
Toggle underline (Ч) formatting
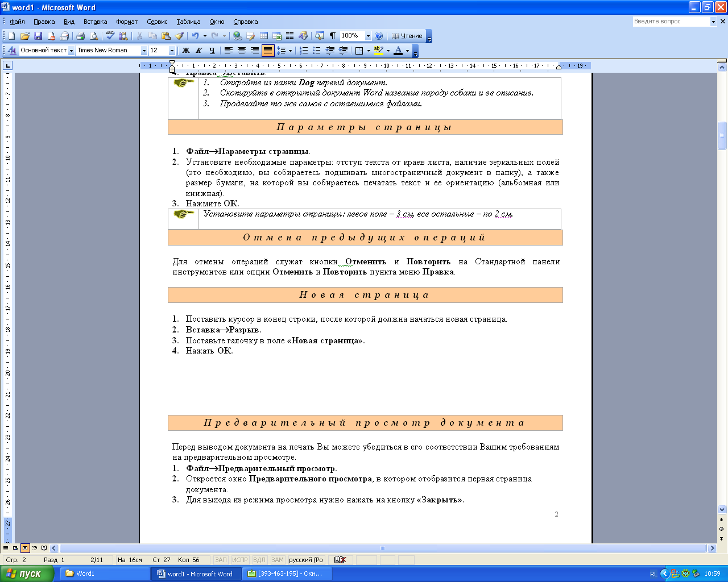click(x=212, y=51)
